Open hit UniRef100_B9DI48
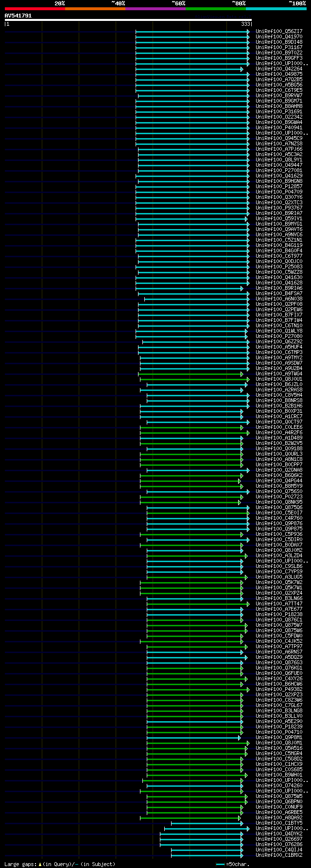Screen dimensions: 311x868 point(279,42)
